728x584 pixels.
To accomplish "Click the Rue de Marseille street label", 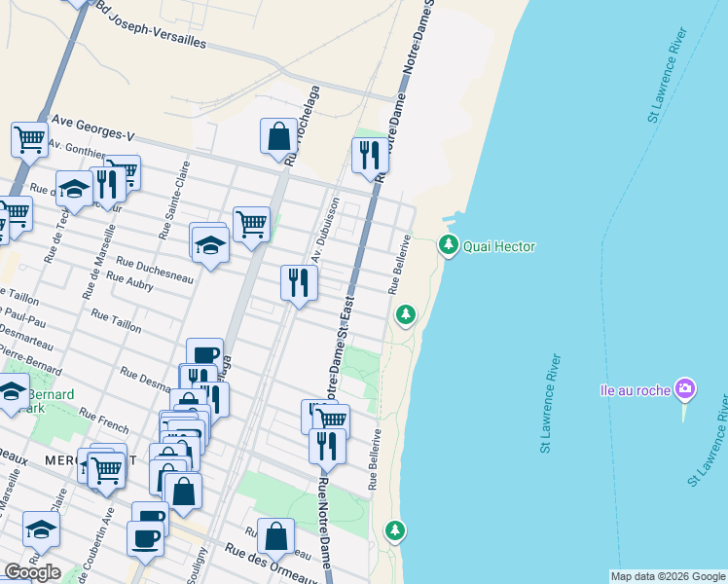I will point(99,262).
